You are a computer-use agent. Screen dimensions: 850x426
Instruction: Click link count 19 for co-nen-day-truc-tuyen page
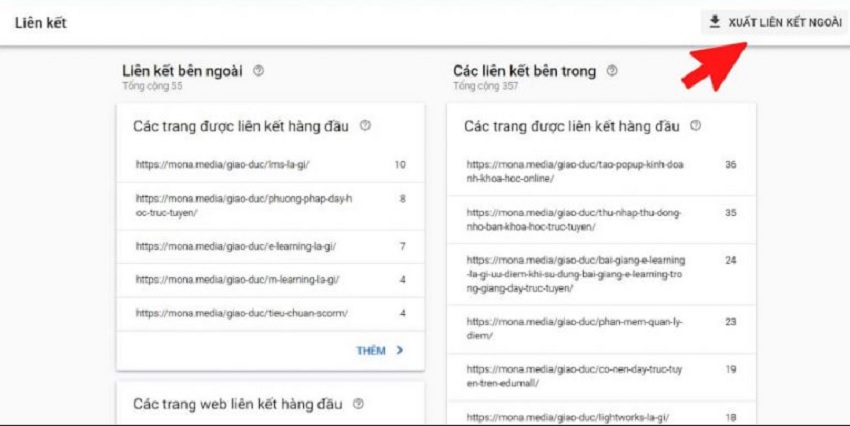coord(731,370)
